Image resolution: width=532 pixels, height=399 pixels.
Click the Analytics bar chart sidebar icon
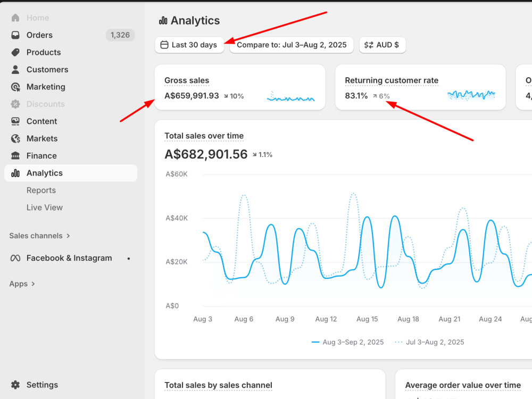click(15, 173)
